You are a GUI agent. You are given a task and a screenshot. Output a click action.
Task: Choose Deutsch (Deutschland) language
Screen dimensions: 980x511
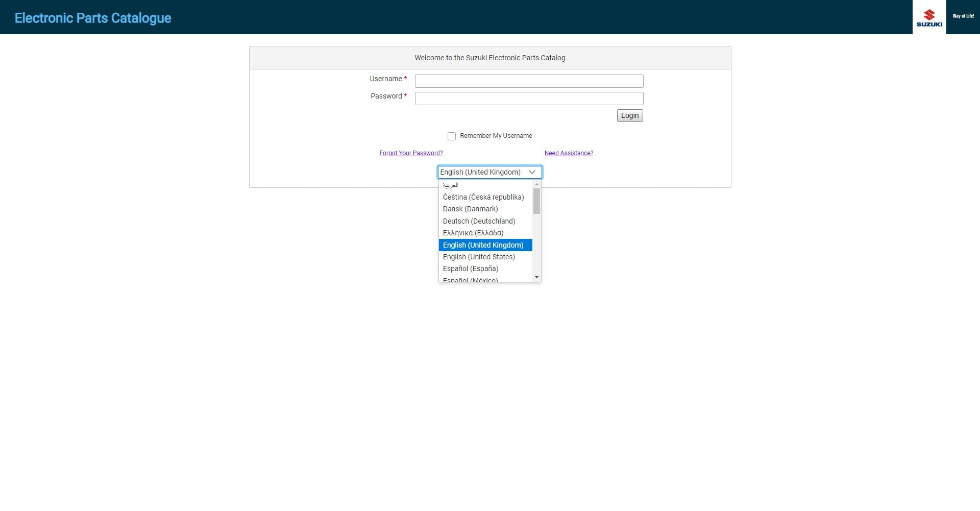point(479,221)
